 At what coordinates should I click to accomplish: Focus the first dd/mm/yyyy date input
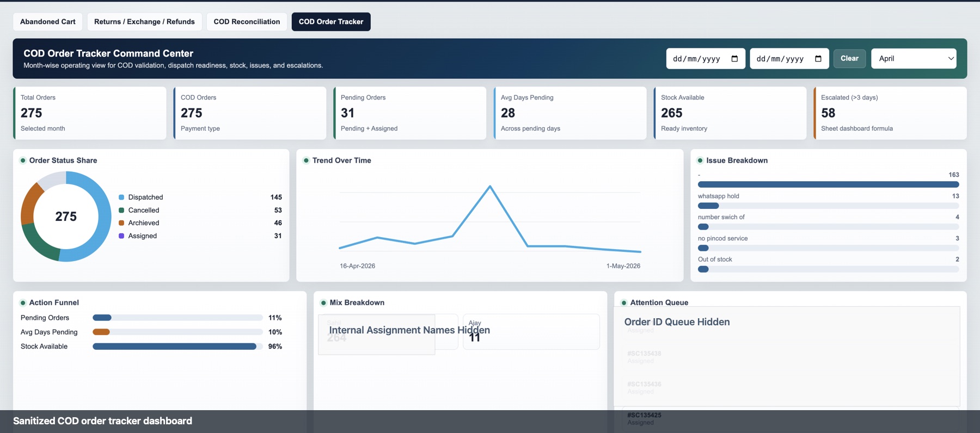[x=706, y=59]
